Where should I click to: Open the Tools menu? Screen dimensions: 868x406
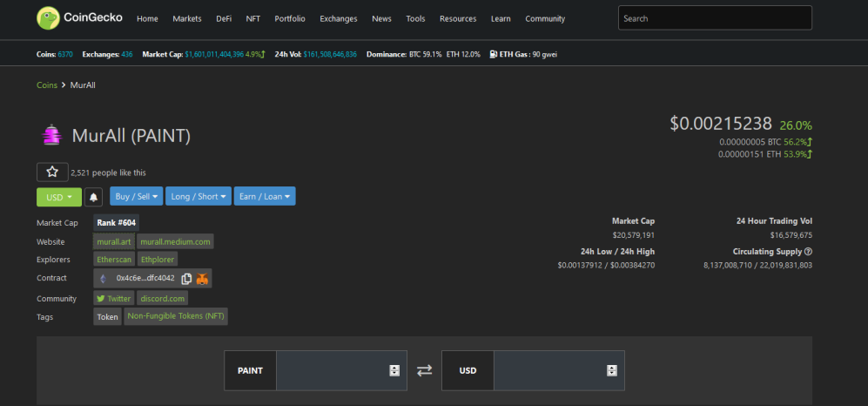click(415, 18)
